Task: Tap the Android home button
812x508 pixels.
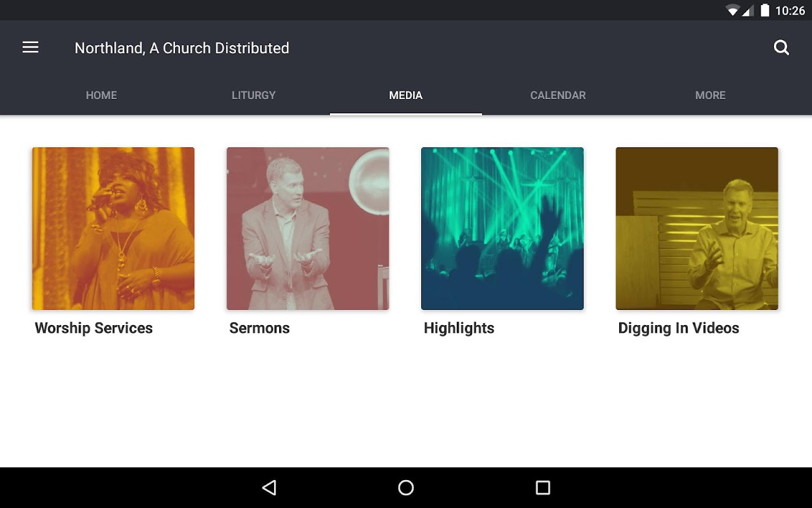Action: pos(406,488)
